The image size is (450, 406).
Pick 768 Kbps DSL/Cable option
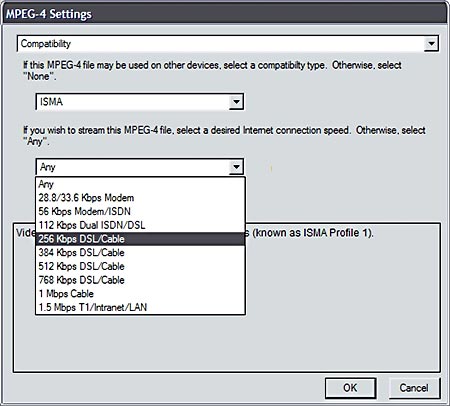[x=140, y=280]
